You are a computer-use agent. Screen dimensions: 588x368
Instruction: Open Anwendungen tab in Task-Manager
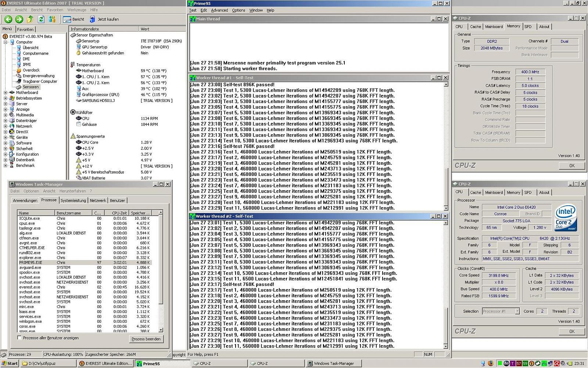[25, 201]
